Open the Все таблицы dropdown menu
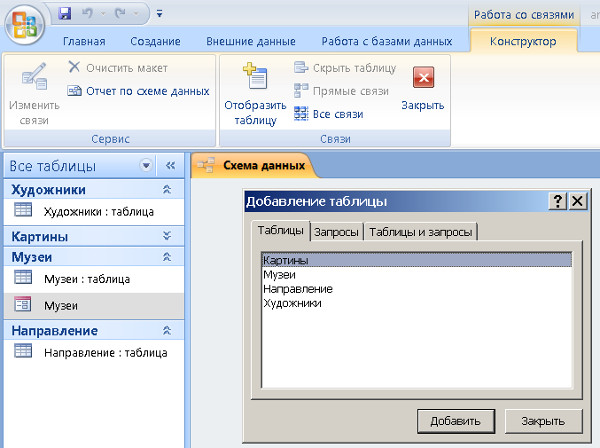The image size is (600, 448). pos(147,166)
